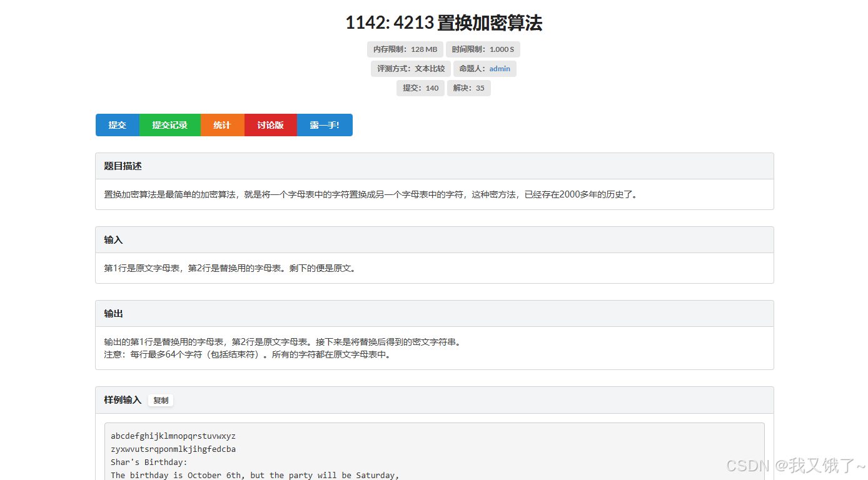Click the 霸一手! button
Viewport: 868px width, 480px height.
(325, 125)
